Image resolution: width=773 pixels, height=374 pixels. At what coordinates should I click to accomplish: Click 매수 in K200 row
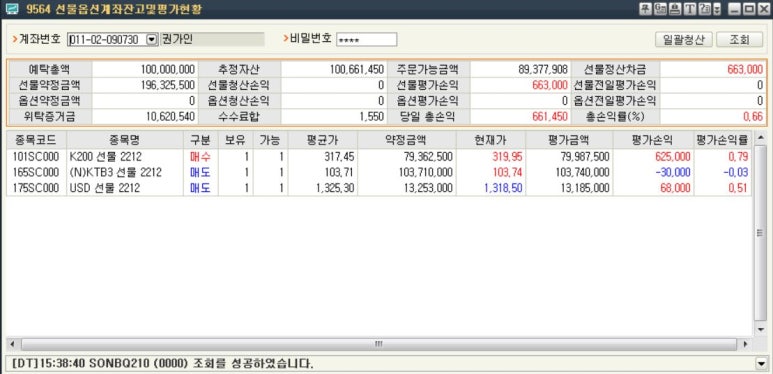(x=201, y=157)
